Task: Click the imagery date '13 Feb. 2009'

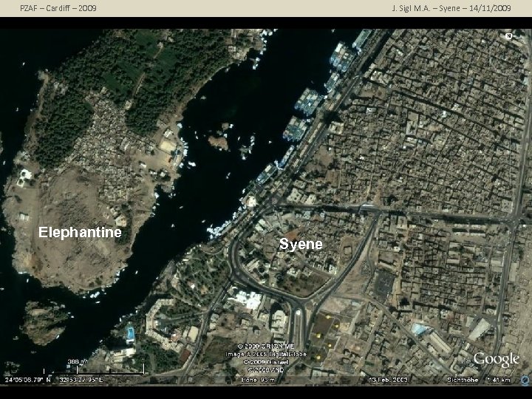Action: (388, 380)
